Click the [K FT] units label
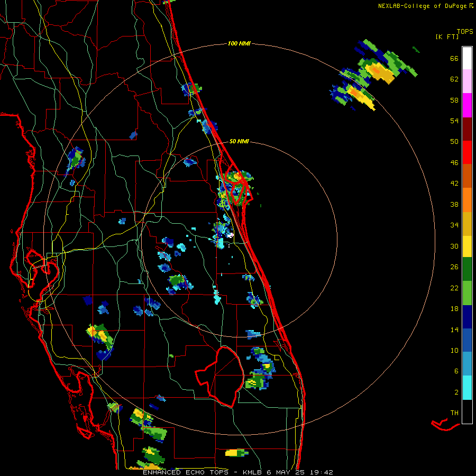The height and width of the screenshot is (476, 476). pyautogui.click(x=447, y=37)
